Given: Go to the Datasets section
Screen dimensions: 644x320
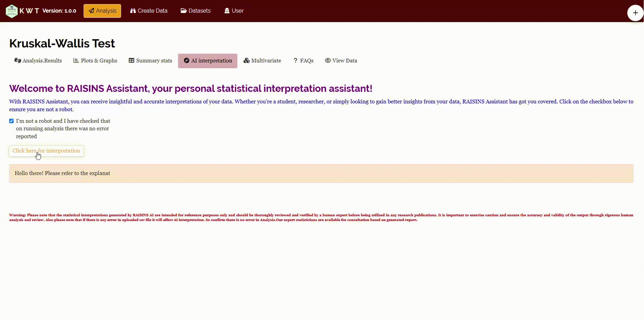Looking at the screenshot, I should (196, 11).
